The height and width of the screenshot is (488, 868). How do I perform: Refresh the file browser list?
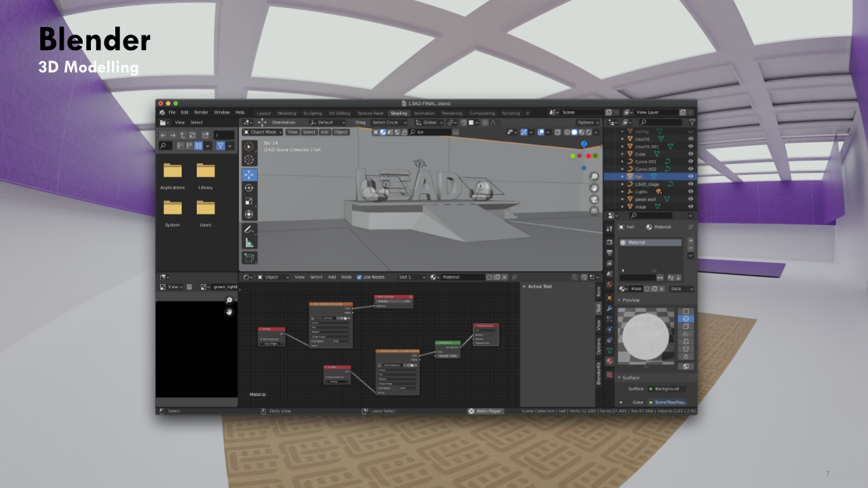(193, 135)
